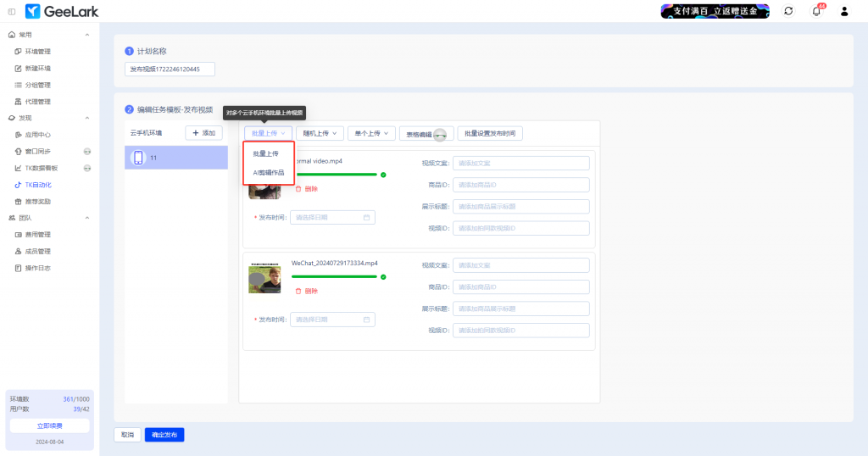868x456 pixels.
Task: Open calendar icon in first 发布时间 field
Action: [x=366, y=218]
